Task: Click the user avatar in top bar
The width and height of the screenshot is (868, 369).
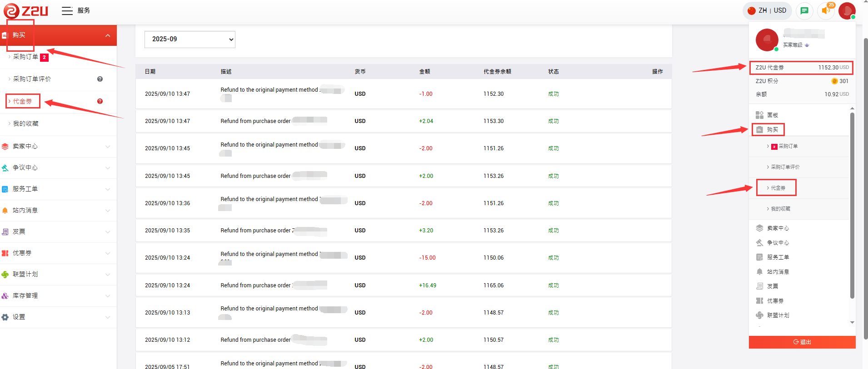Action: click(847, 10)
